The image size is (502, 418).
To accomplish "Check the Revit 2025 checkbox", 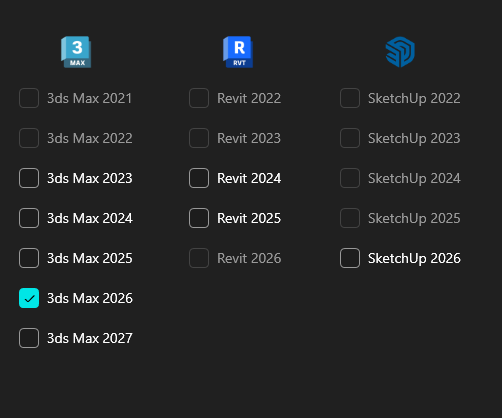I will (199, 218).
